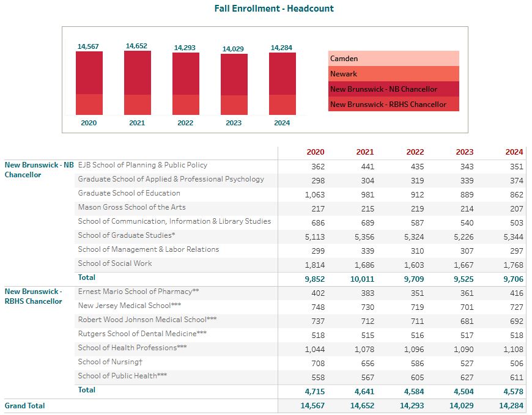The height and width of the screenshot is (415, 532).
Task: Select School of Health Professions*** row label
Action: 132,348
